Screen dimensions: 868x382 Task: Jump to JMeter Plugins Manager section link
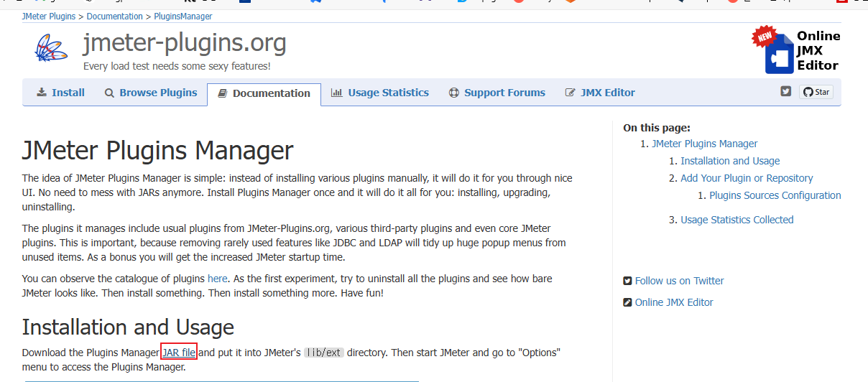tap(705, 144)
